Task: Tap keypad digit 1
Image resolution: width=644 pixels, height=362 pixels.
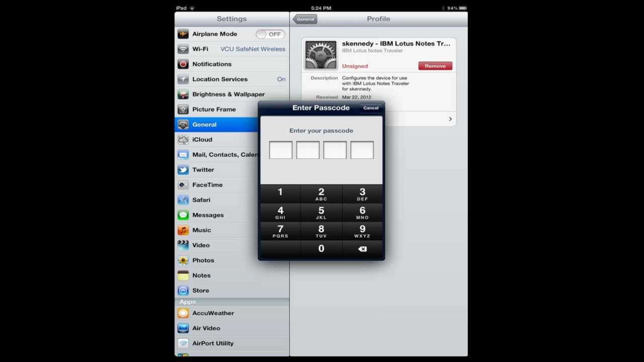Action: tap(280, 194)
